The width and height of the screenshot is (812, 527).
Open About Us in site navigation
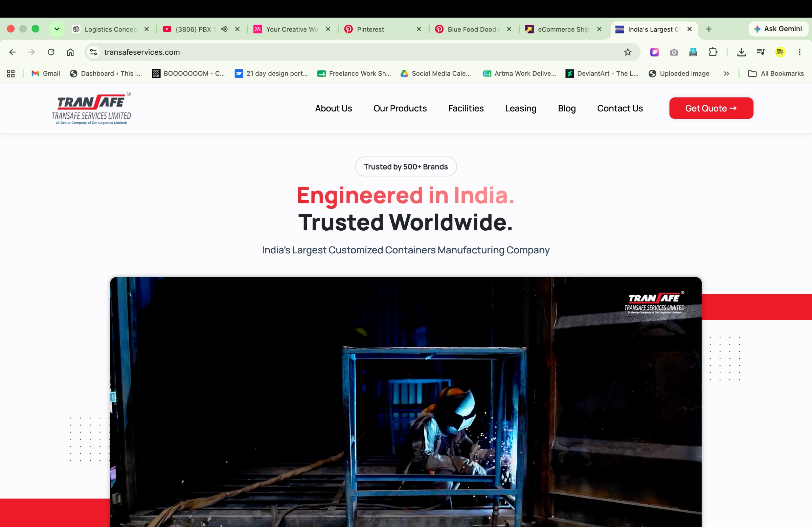(x=333, y=109)
